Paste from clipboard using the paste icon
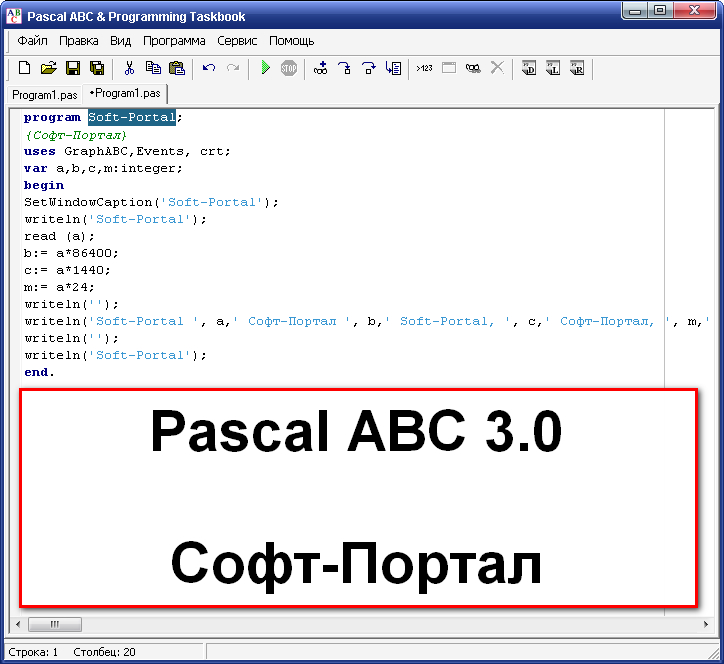724x664 pixels. point(177,68)
